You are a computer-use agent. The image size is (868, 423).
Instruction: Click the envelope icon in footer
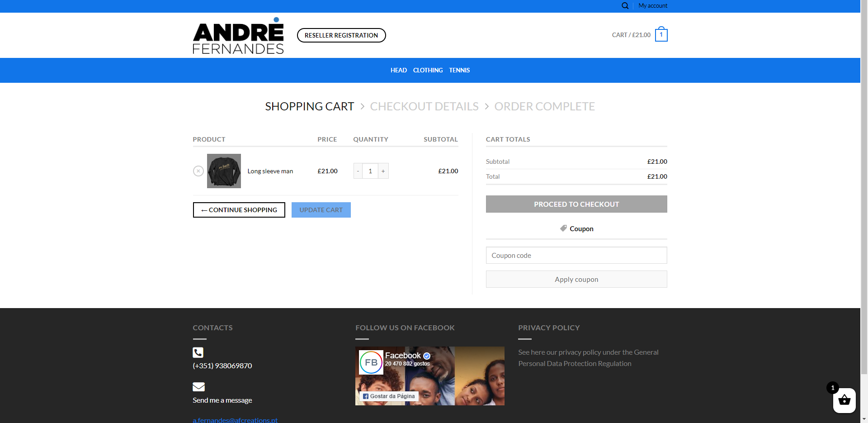tap(198, 387)
